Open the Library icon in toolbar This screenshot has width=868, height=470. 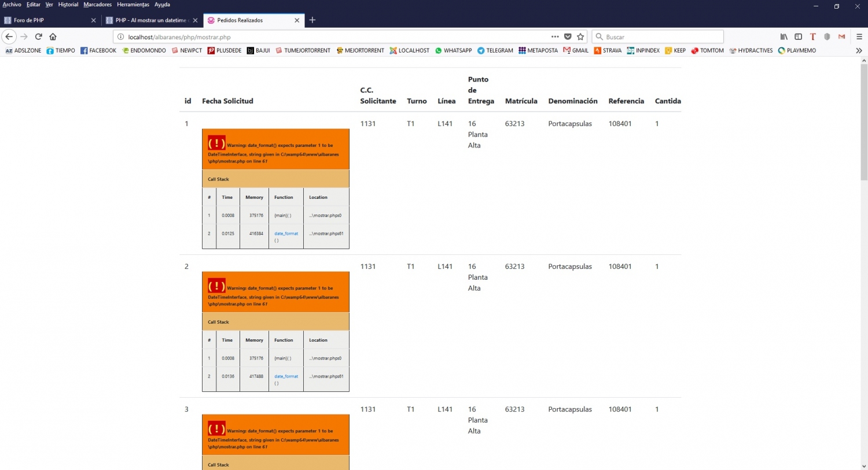[784, 36]
